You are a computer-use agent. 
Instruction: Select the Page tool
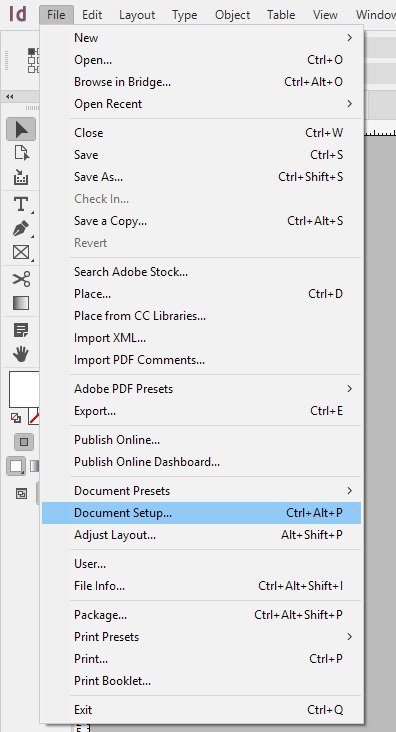tap(21, 153)
